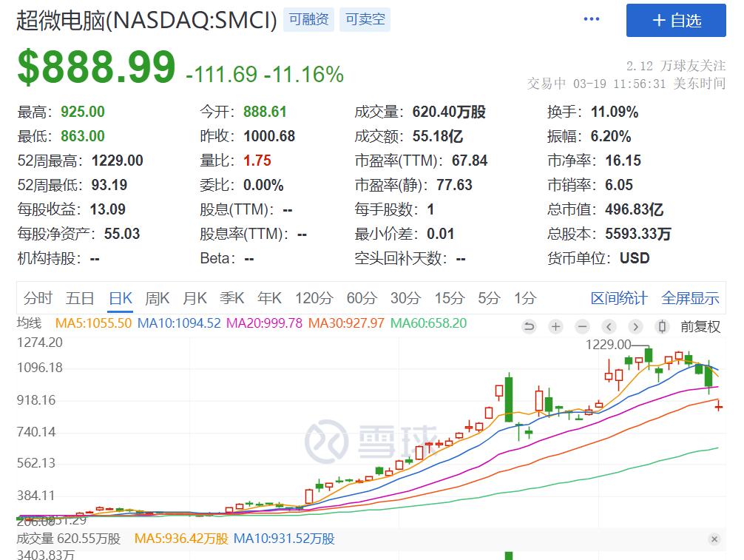Viewport: 744px width, 560px height.
Task: Close the volume indicator panel
Action: (x=714, y=539)
